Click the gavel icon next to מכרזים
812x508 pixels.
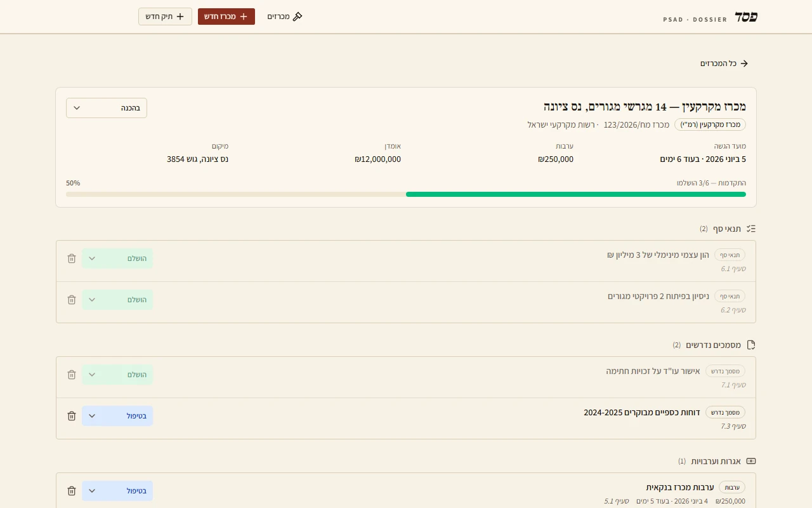point(298,17)
